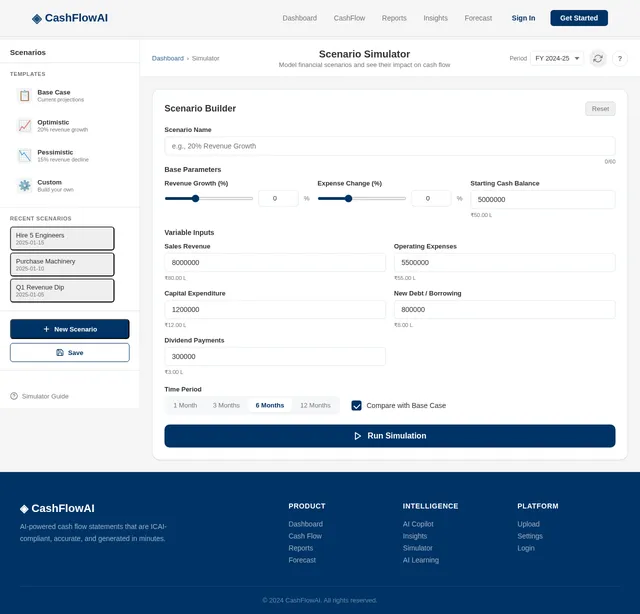The image size is (640, 614).
Task: Click the Reset button
Action: click(600, 109)
